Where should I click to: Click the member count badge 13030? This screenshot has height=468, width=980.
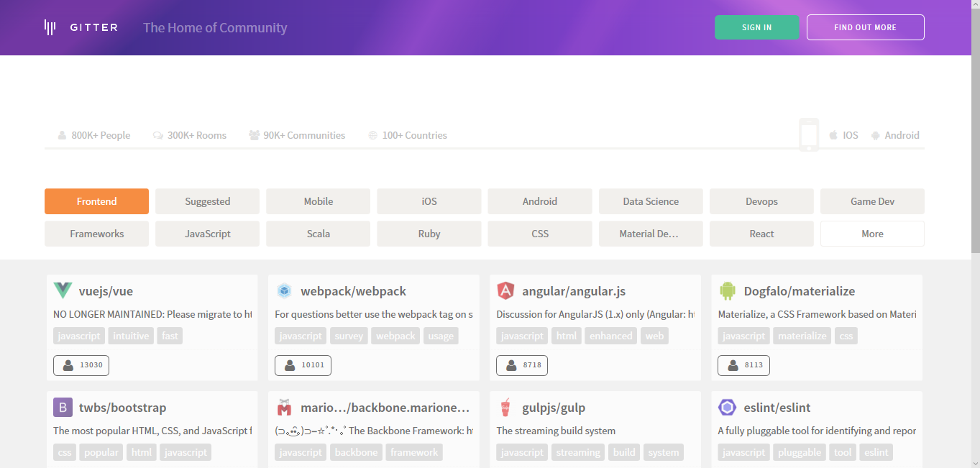pos(81,365)
